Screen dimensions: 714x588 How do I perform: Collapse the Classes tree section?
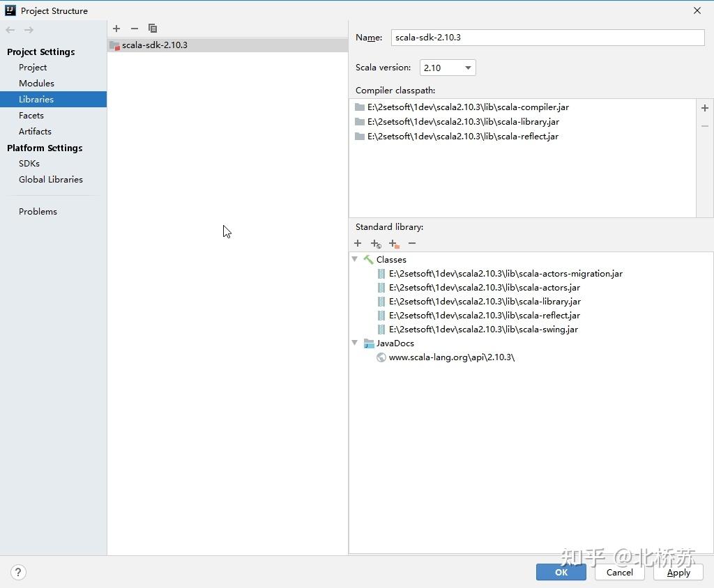coord(356,259)
